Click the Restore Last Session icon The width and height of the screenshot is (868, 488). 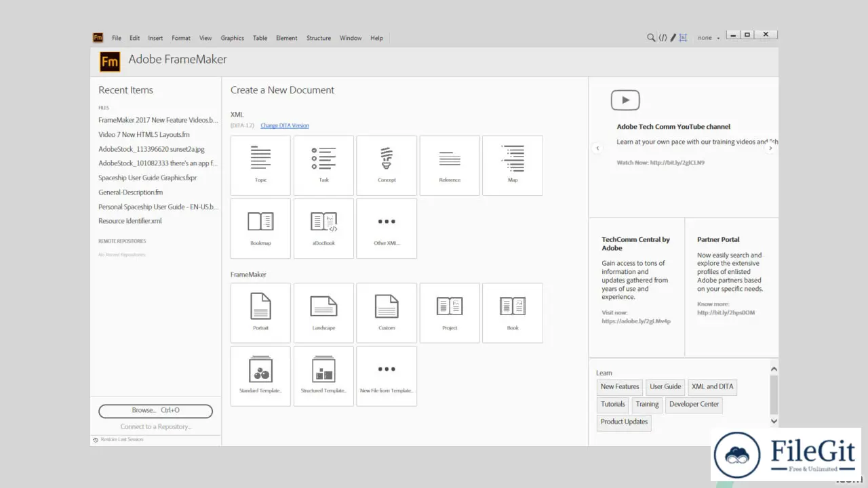point(96,440)
